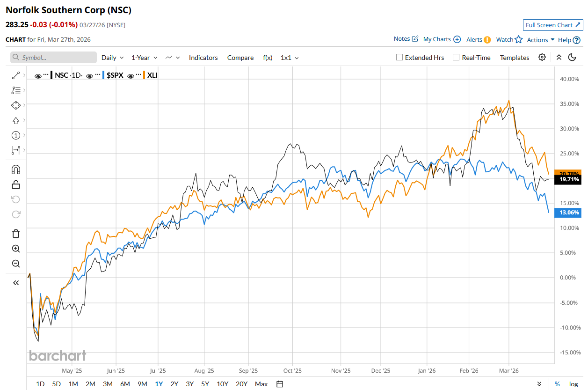The image size is (588, 390).
Task: Select the shapes drawing tool icon
Action: coord(16,105)
